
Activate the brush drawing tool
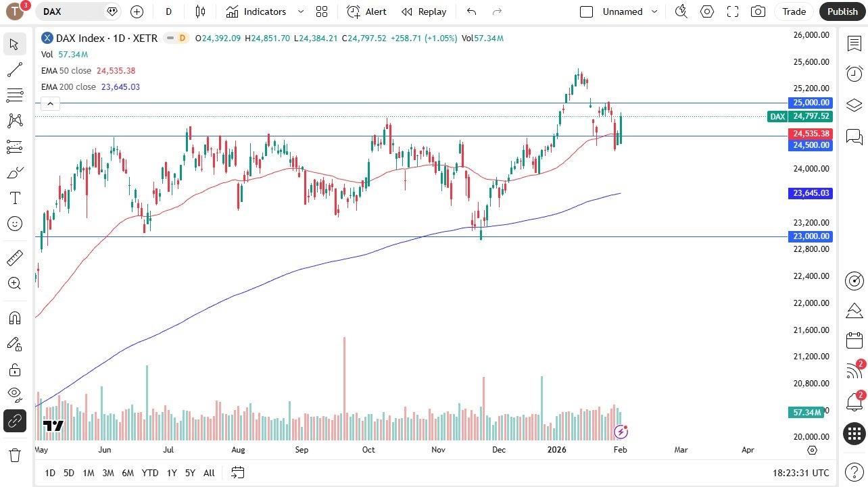tap(14, 172)
